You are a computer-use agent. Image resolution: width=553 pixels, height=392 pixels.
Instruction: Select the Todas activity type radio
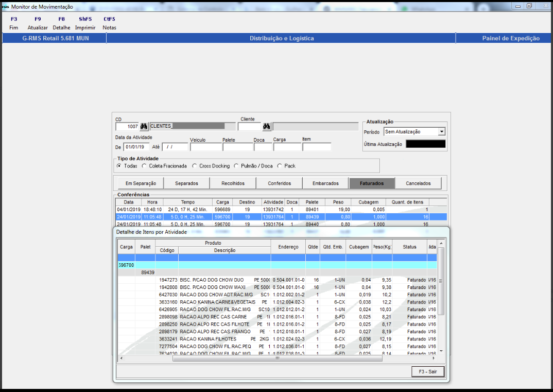point(119,166)
